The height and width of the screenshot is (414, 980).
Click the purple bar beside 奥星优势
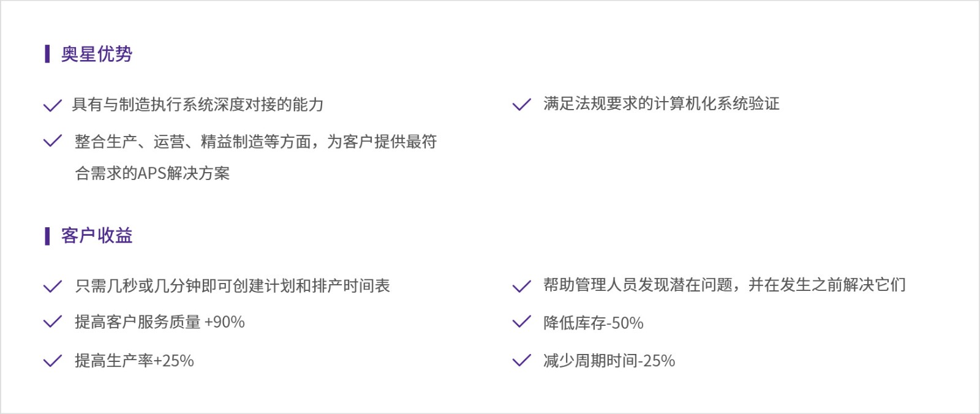(x=47, y=54)
